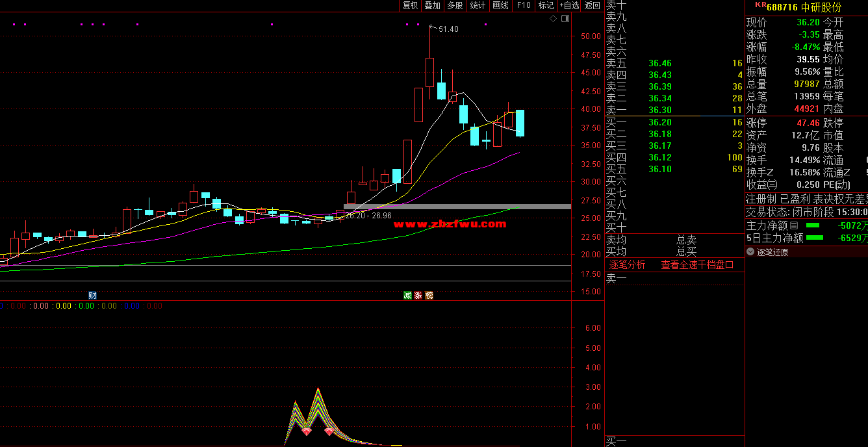The height and width of the screenshot is (447, 868).
Task: Click the 总笔 value 13959
Action: [807, 96]
